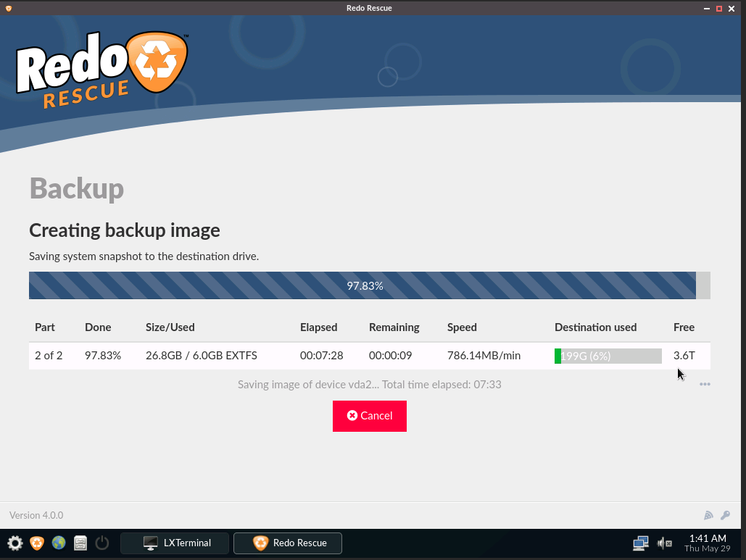
Task: Select the 'Done' column header
Action: 98,327
